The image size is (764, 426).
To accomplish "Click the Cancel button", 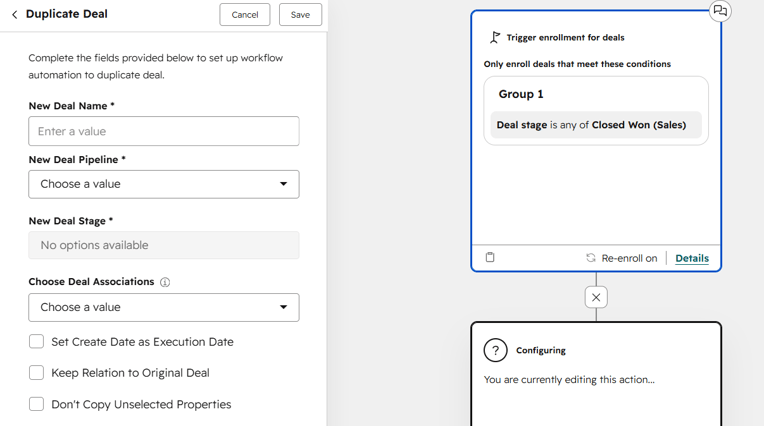I will [245, 15].
